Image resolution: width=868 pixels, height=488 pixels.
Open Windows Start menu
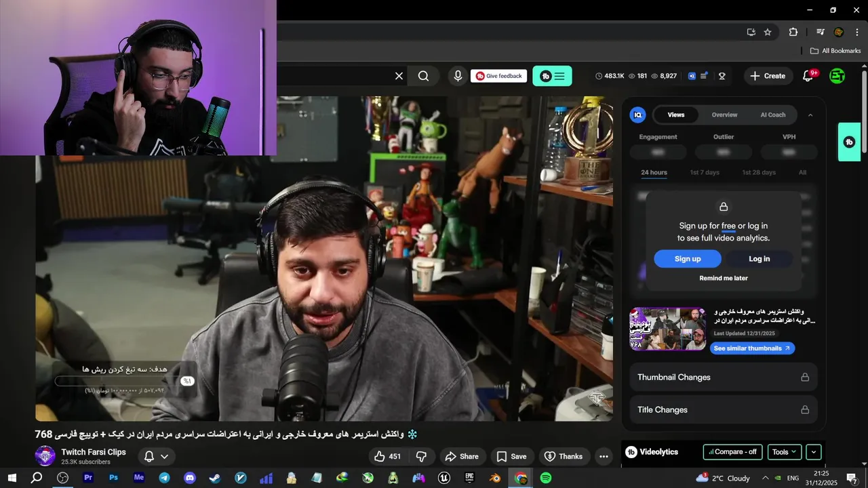(x=12, y=478)
